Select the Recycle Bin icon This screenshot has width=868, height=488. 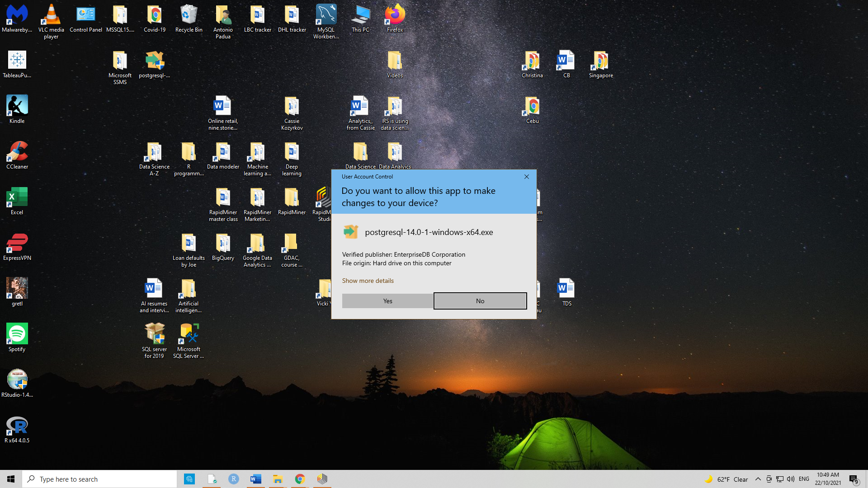coord(189,16)
